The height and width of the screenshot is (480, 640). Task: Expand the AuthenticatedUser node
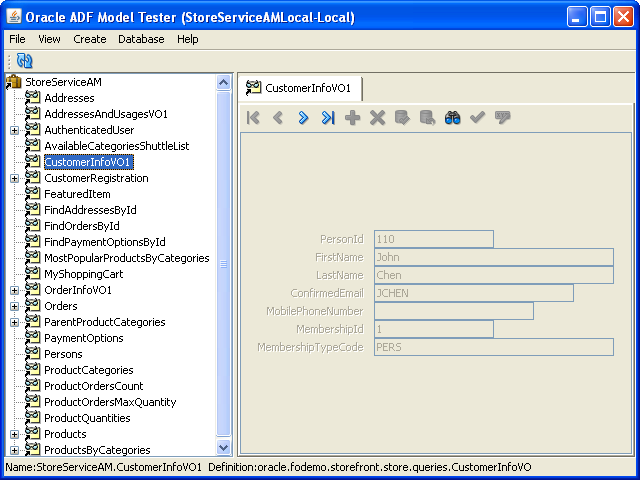point(14,130)
